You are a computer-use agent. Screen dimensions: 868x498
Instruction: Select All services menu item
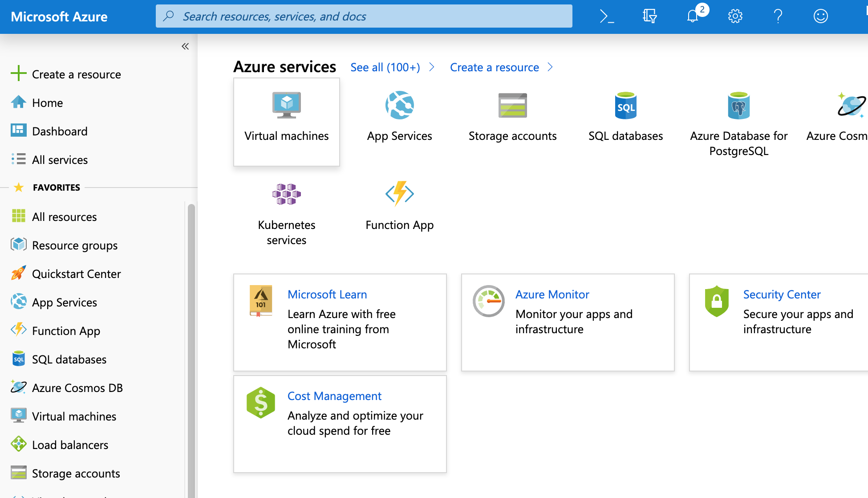(59, 159)
